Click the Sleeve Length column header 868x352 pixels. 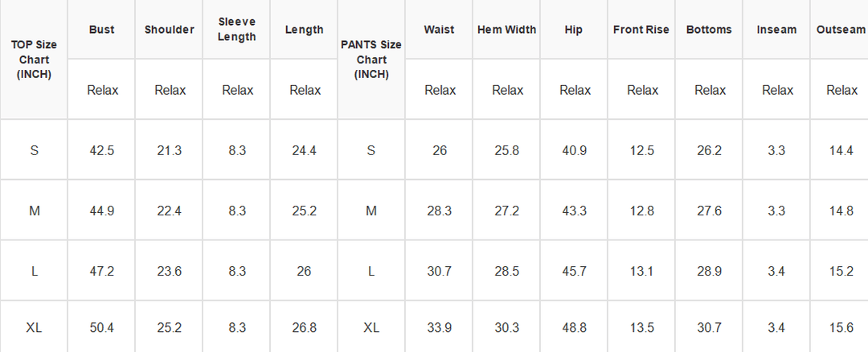pyautogui.click(x=236, y=29)
